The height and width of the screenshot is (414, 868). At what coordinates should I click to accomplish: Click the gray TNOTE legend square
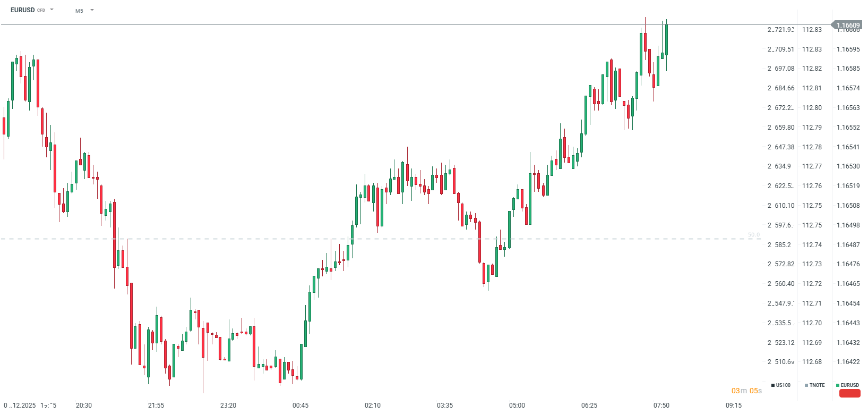click(806, 385)
